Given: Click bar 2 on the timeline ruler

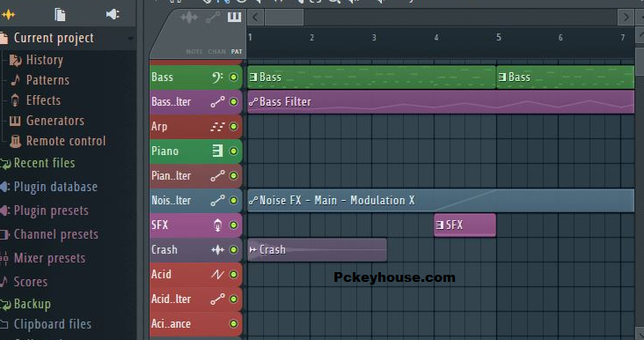Looking at the screenshot, I should [311, 38].
